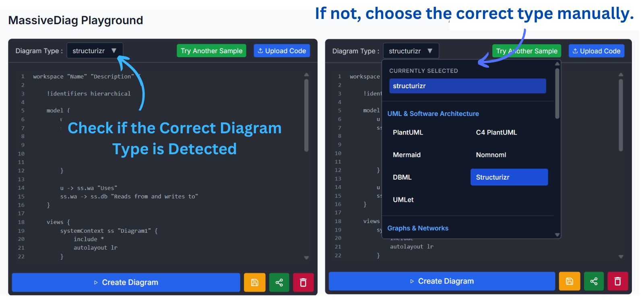Click yellow save icon in right panel
Viewport: 644px width, 302px height.
570,281
